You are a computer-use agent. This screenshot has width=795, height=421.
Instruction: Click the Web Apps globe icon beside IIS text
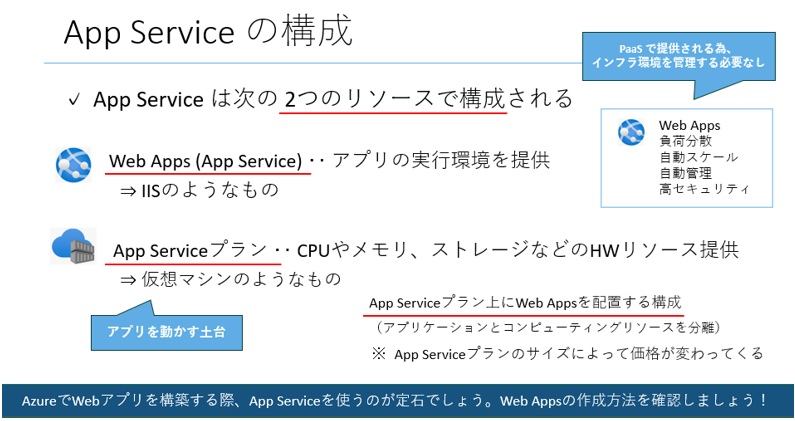74,165
